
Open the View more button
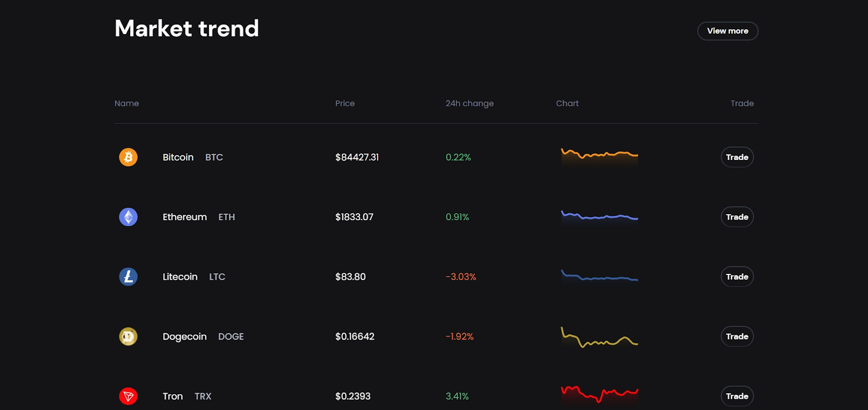[727, 31]
